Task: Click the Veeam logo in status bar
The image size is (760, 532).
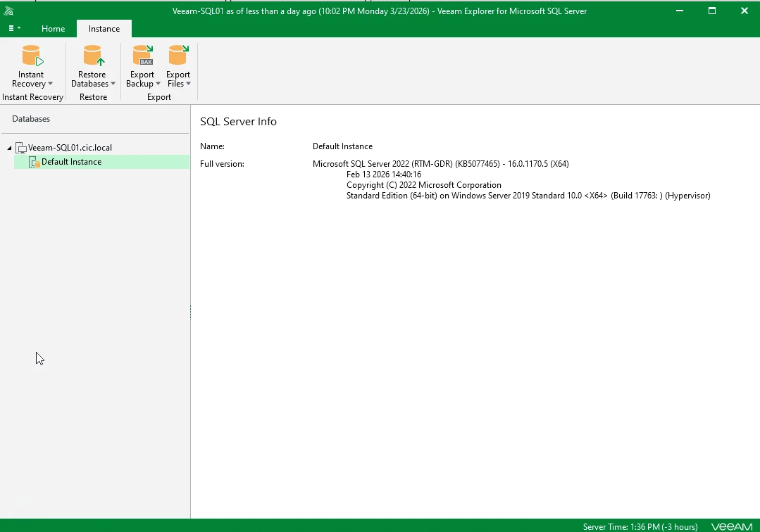Action: pyautogui.click(x=732, y=526)
